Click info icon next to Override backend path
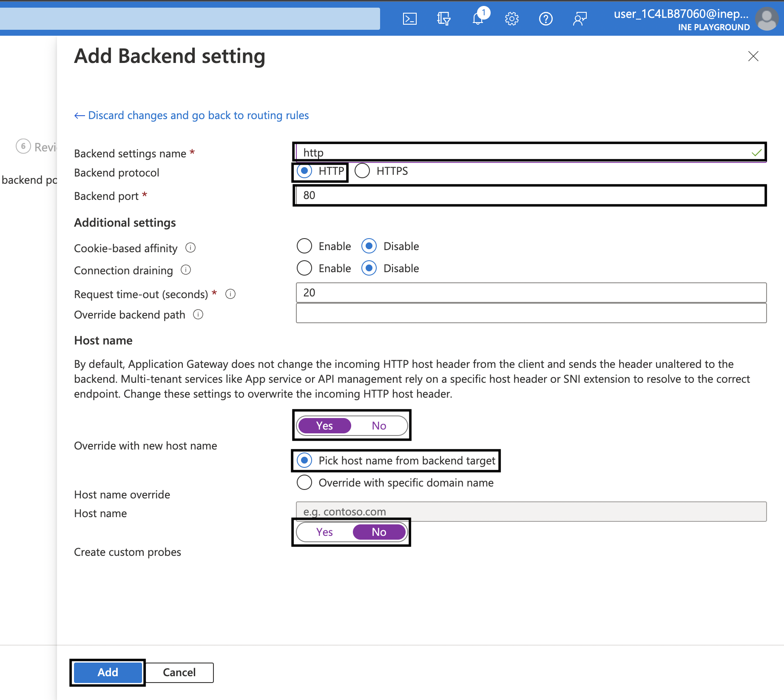The height and width of the screenshot is (700, 784). tap(198, 314)
